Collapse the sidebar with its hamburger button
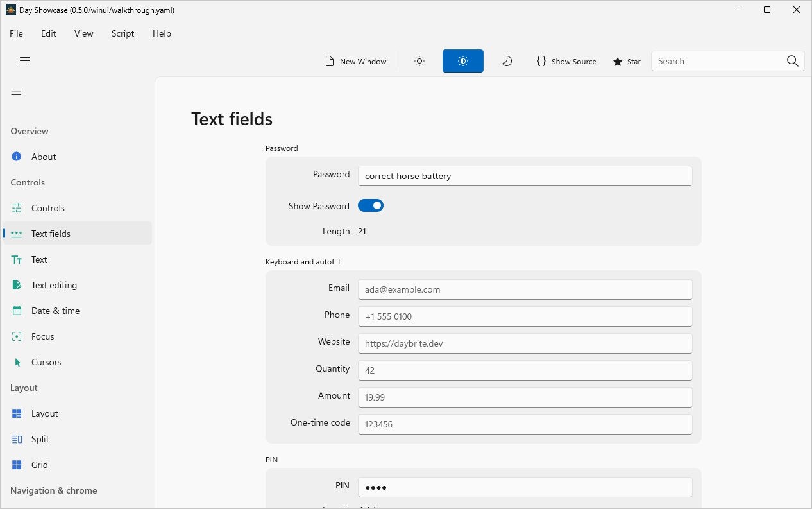Image resolution: width=812 pixels, height=509 pixels. click(16, 92)
